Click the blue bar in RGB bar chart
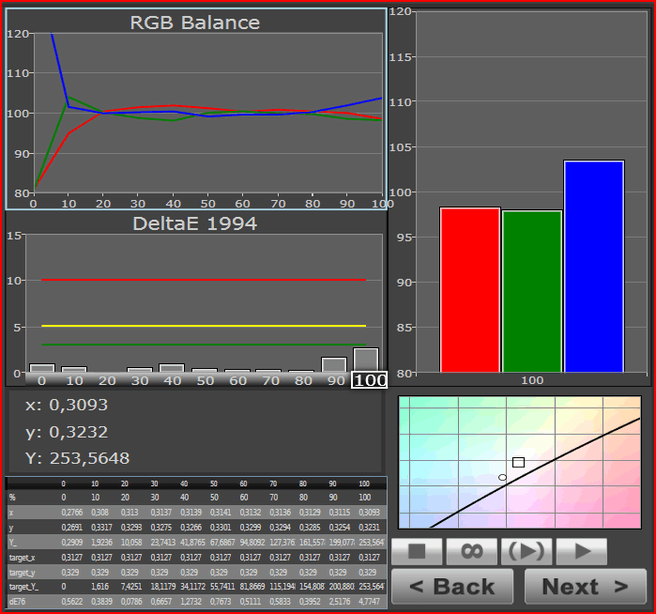This screenshot has height=614, width=656. tap(594, 266)
